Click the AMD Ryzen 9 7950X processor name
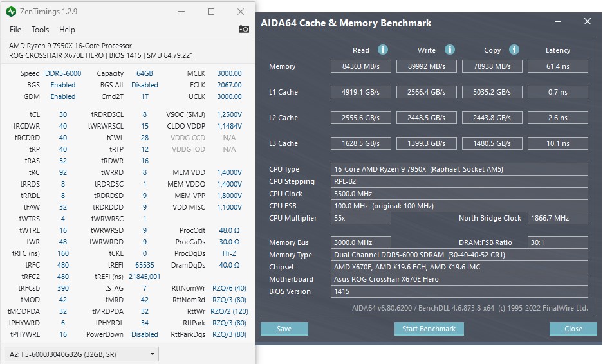The height and width of the screenshot is (364, 603). click(70, 46)
